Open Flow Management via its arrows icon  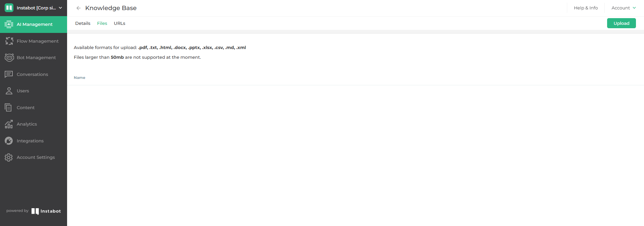9,41
